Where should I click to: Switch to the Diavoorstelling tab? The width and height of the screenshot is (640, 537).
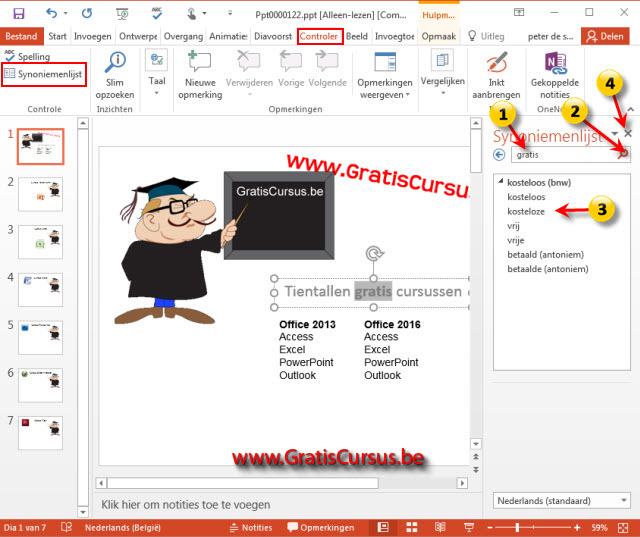pyautogui.click(x=273, y=36)
